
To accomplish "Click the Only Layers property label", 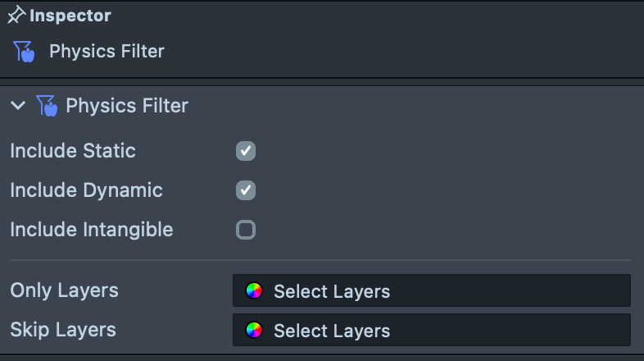I will click(x=64, y=290).
